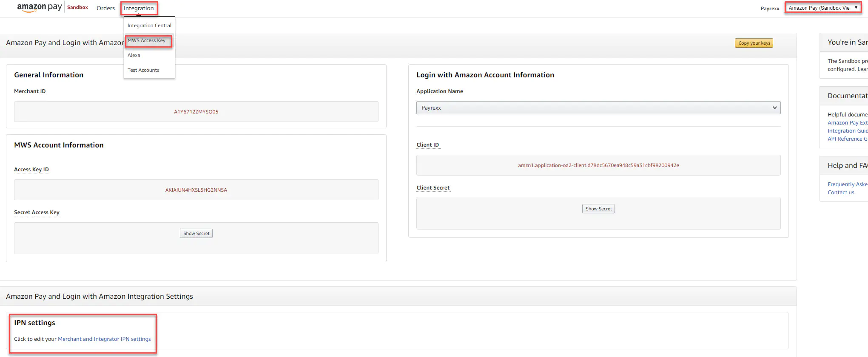Click the Client ID value field
The width and height of the screenshot is (868, 357).
coord(598,165)
